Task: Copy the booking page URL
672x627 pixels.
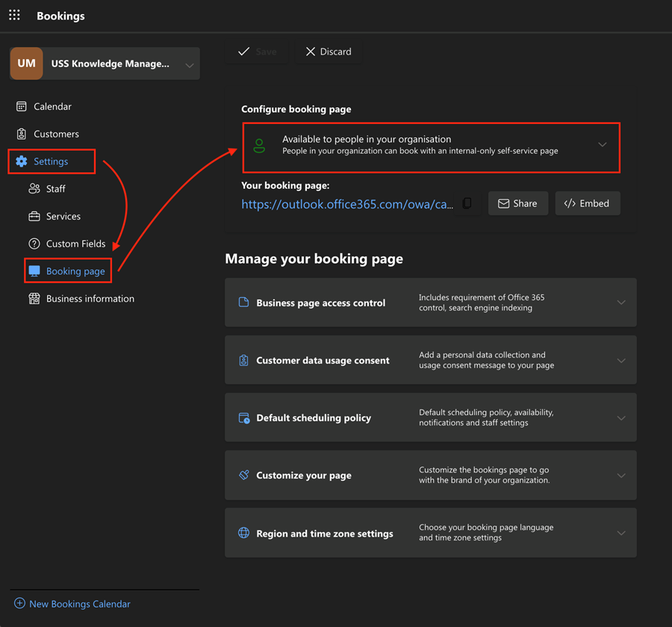Action: (x=467, y=203)
